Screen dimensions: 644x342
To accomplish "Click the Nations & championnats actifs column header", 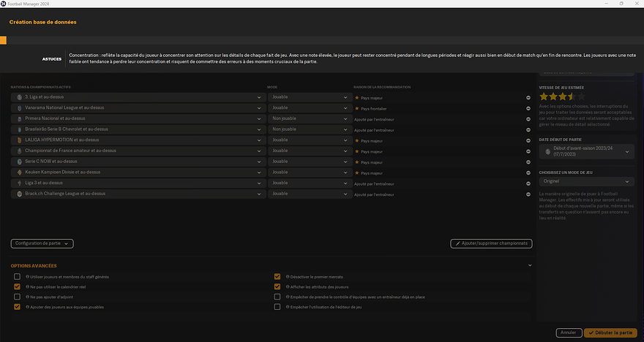I will (x=41, y=88).
